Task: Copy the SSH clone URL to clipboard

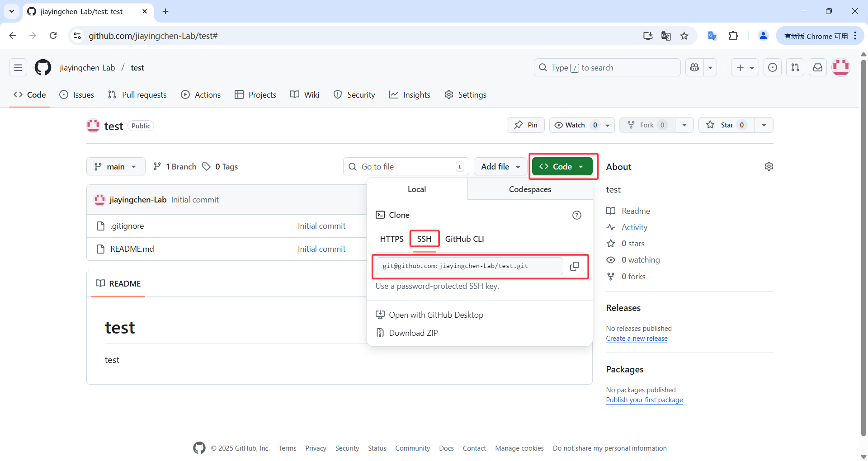Action: [575, 266]
